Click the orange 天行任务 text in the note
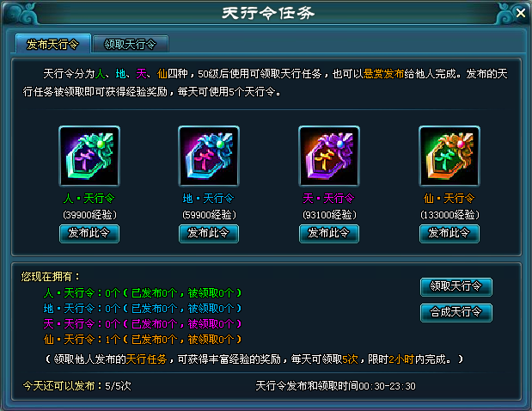 [x=146, y=359]
